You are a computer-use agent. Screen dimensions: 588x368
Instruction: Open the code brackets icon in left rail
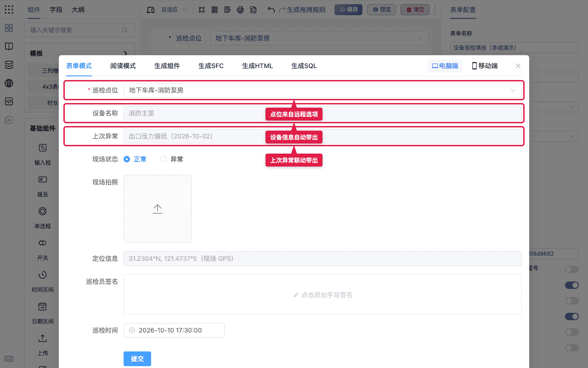9,102
